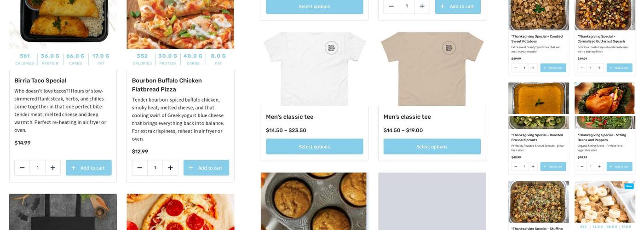Viewport: 644px width, 230px height.
Task: Click plus for Bourbon Buffalo Chicken Flatbread Pizza
Action: click(x=170, y=168)
